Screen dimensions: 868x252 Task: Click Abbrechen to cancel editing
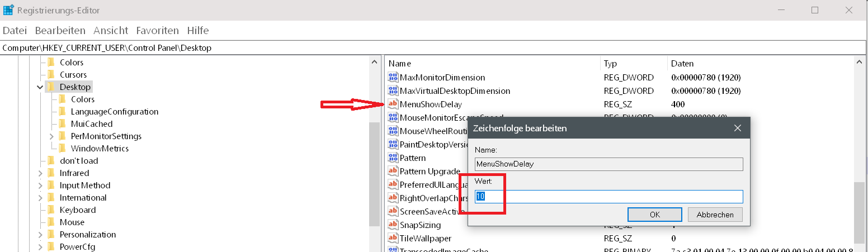[x=715, y=215]
